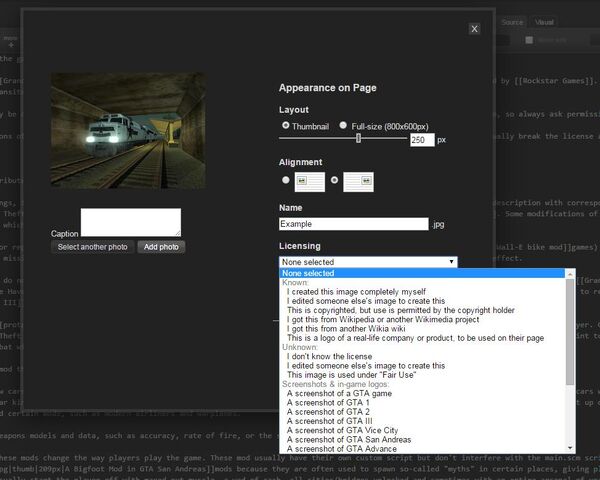The width and height of the screenshot is (600, 480).
Task: Click the thumbnail width slider handle
Action: click(358, 138)
